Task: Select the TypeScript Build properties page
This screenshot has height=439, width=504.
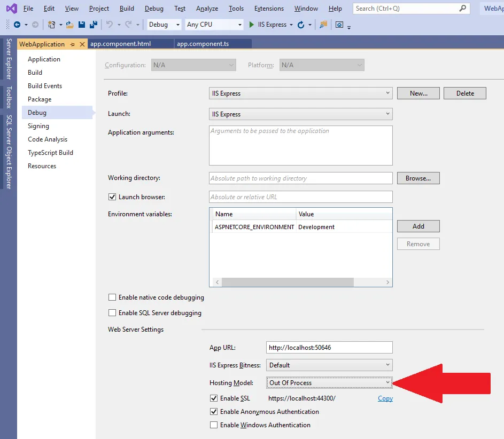Action: (x=50, y=153)
